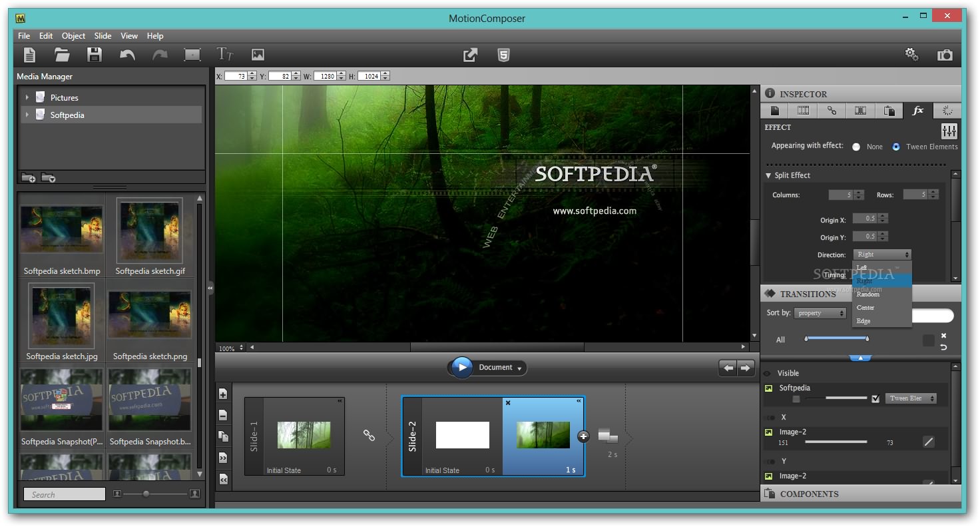Viewport: 980px width, 527px height.
Task: Open edit line icon for Image-2 X
Action: (928, 442)
